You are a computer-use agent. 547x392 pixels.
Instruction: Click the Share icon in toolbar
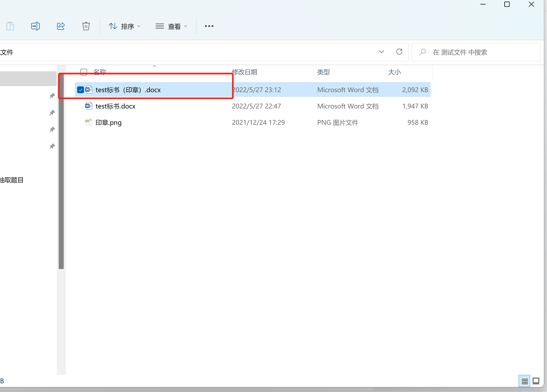point(61,26)
